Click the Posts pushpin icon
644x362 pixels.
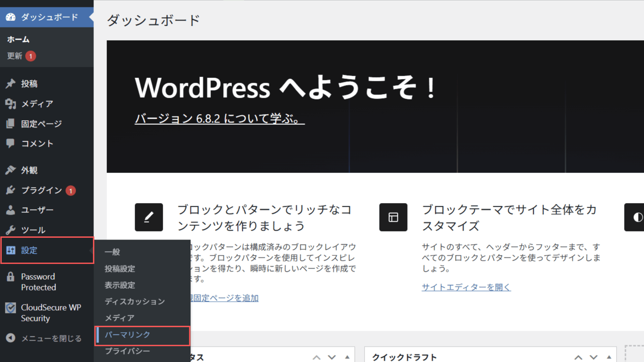[x=11, y=84]
